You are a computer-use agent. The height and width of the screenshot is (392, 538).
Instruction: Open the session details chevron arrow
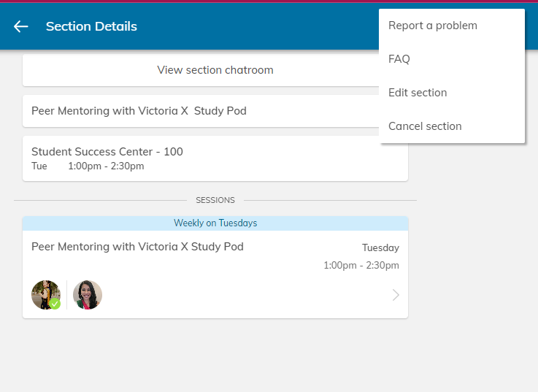pos(396,295)
